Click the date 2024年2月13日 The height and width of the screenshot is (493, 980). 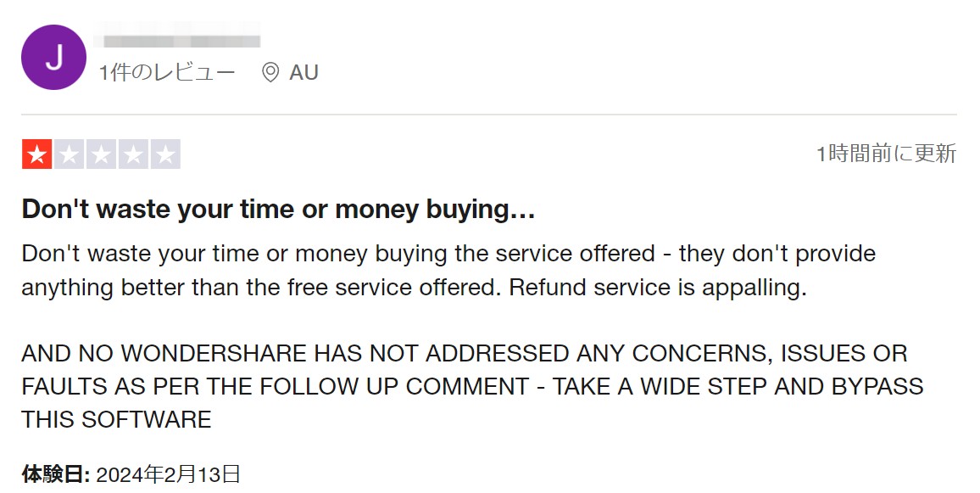(168, 474)
